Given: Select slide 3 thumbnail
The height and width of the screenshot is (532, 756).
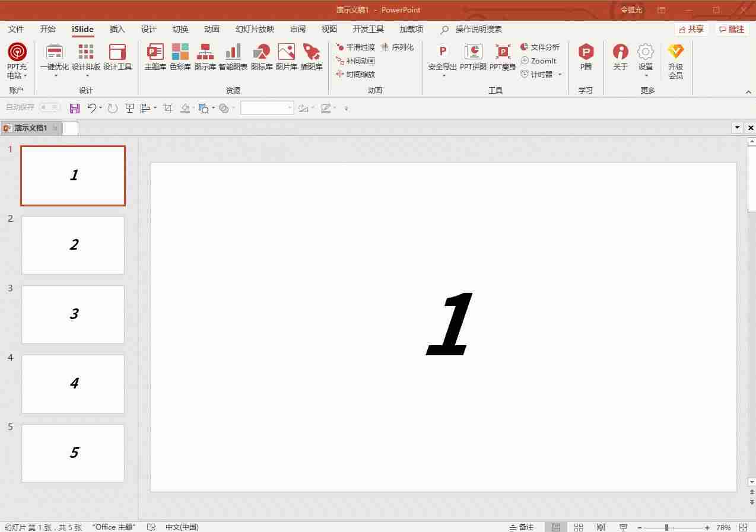Looking at the screenshot, I should [x=73, y=314].
